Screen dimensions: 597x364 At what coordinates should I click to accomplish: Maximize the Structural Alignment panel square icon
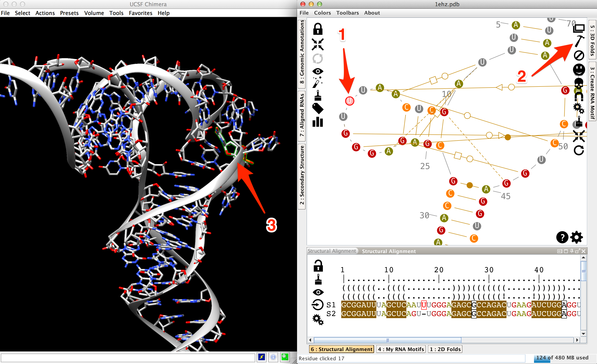566,251
